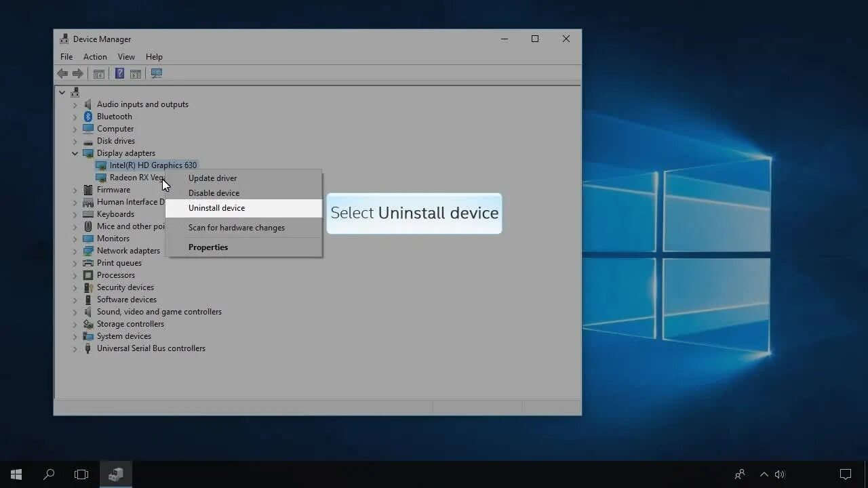Expand the Software devices category
This screenshot has height=488, width=868.
[x=75, y=300]
